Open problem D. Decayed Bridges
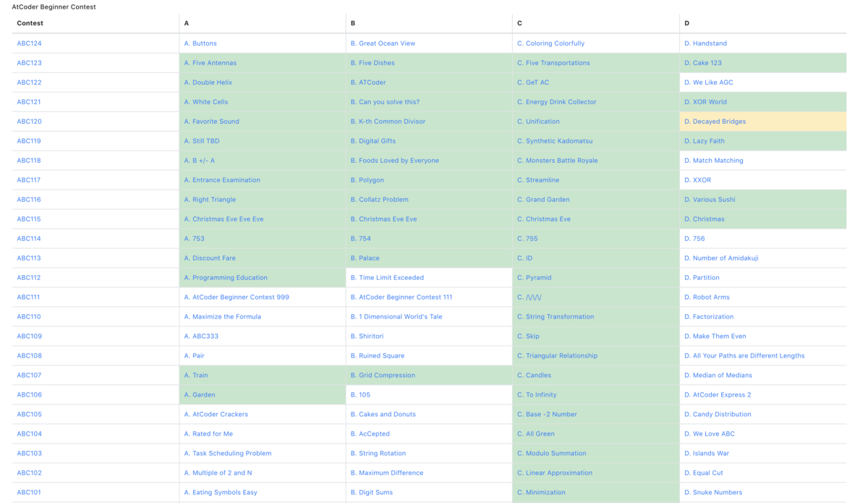Screen dimensions: 868x503 (x=715, y=122)
